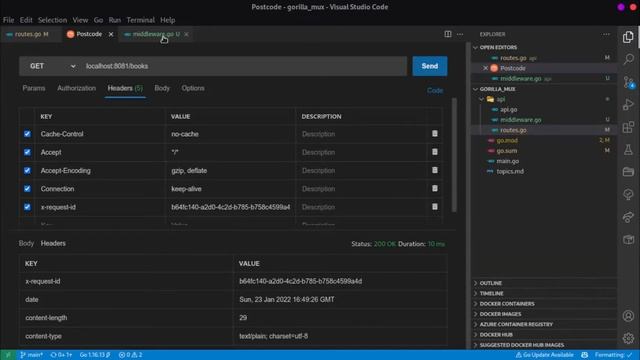Delete the Accept-Encoding header row

435,170
